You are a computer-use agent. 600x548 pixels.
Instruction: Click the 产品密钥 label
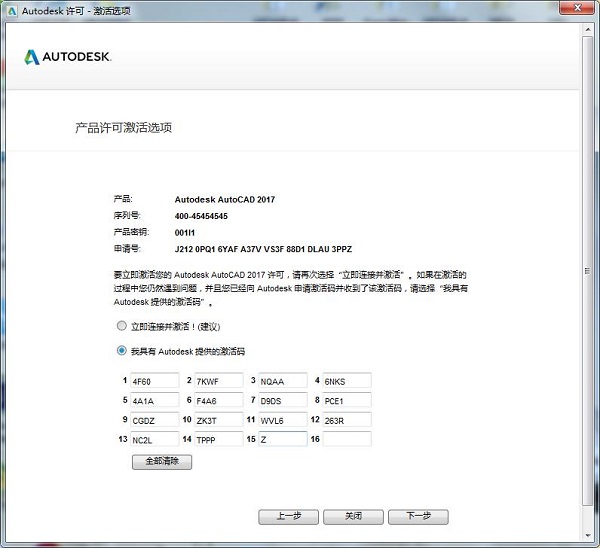pyautogui.click(x=131, y=232)
